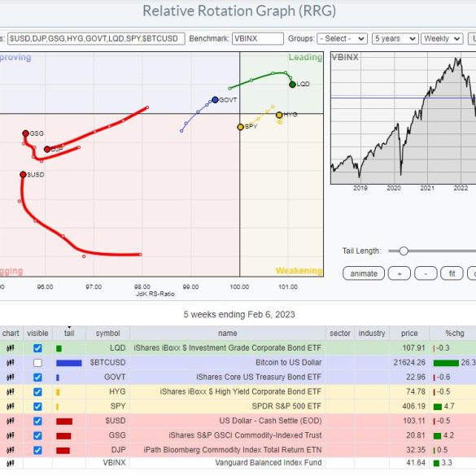Viewport: 476px width, 476px height.
Task: Sort table by %chg column
Action: (454, 334)
